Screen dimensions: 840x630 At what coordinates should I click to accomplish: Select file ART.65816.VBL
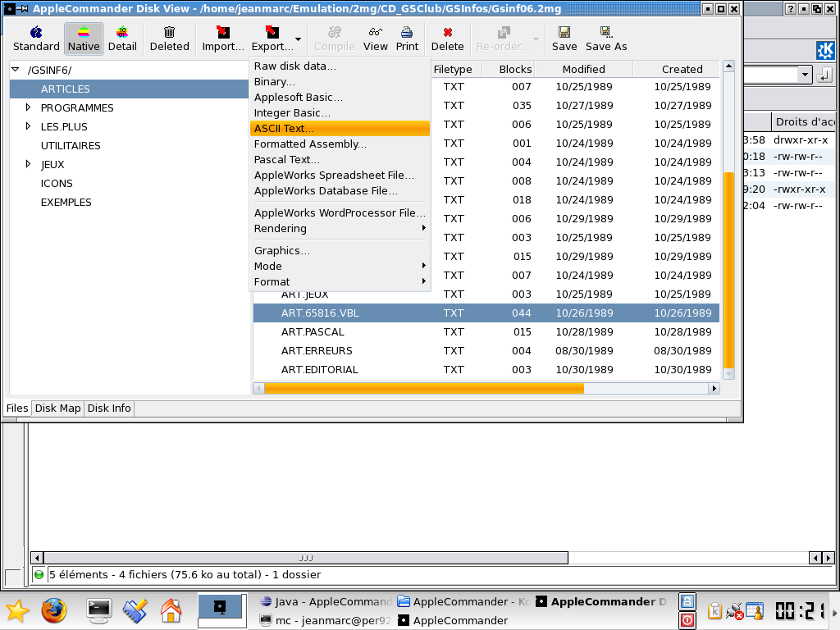(320, 313)
